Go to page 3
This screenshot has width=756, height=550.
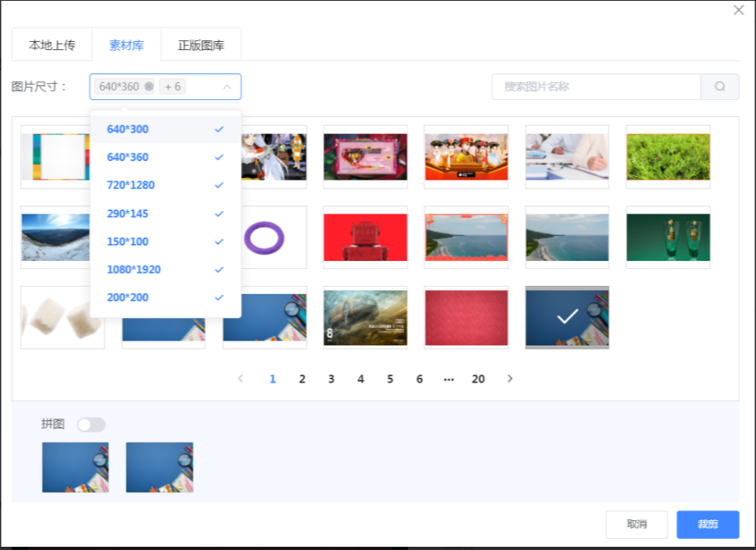(331, 379)
